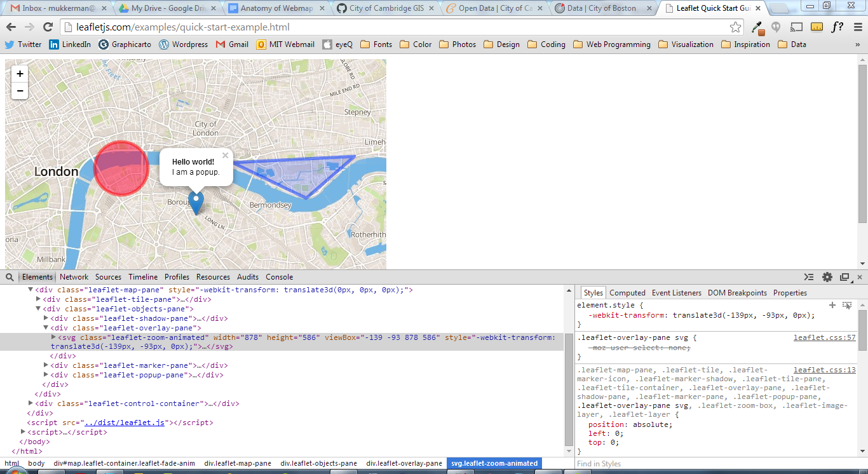Switch to the Computed styles tab
The image size is (868, 474).
[x=627, y=293]
